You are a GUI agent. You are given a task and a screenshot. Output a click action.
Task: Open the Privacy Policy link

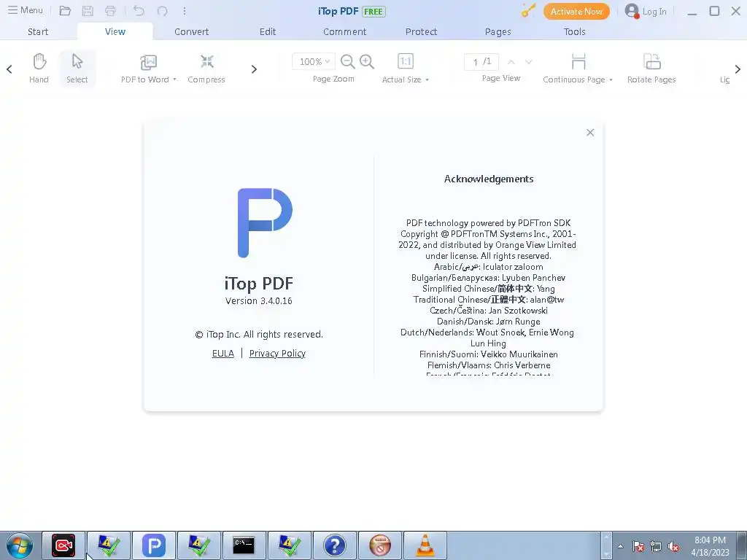(277, 354)
